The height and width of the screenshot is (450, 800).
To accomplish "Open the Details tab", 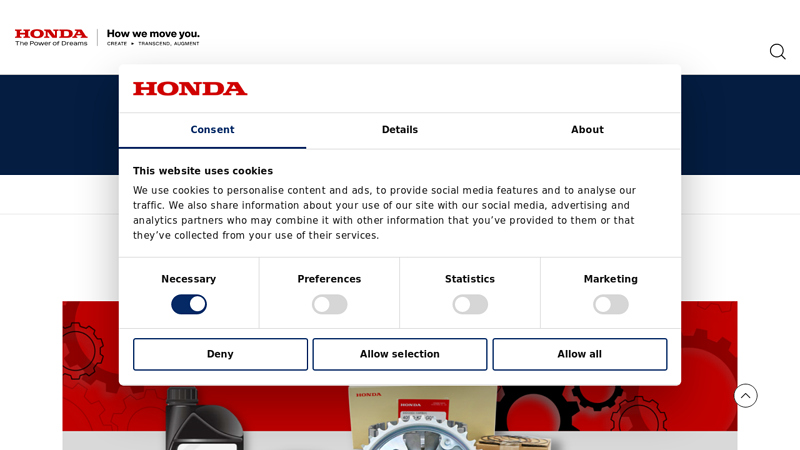I will coord(400,130).
